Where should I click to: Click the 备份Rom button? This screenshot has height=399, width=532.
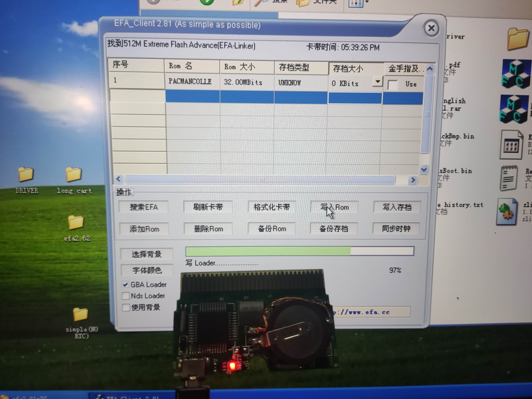(x=272, y=228)
